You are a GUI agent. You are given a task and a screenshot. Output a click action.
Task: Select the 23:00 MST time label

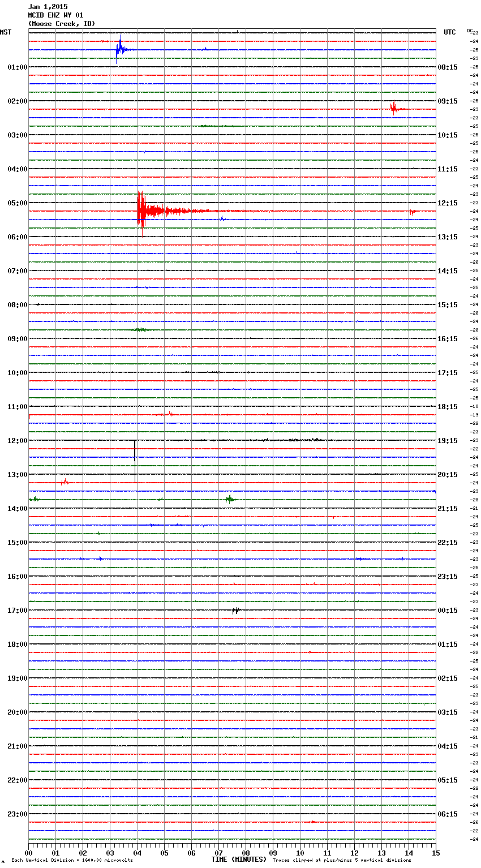(x=17, y=814)
